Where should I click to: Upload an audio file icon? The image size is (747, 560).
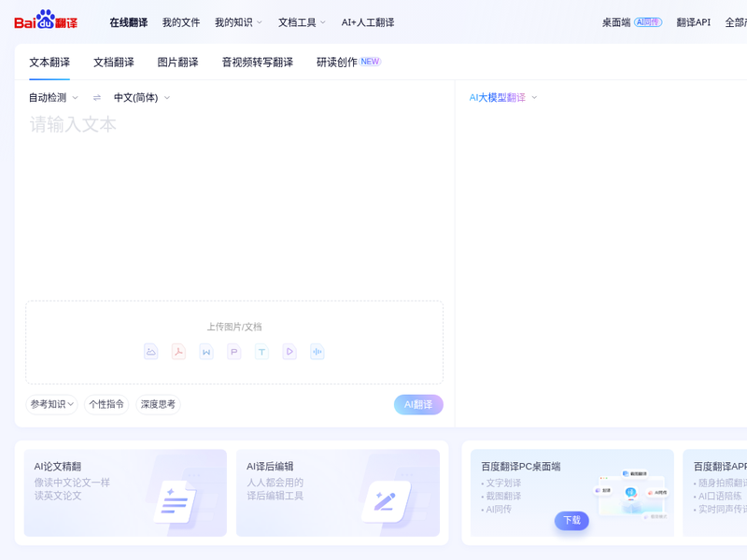coord(317,352)
